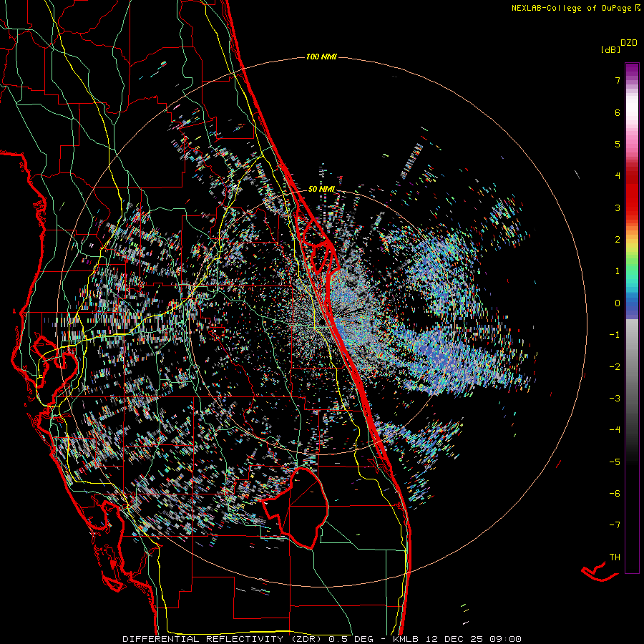Screen dimensions: 644x644
Task: Click the 1 value on color scale
Action: click(618, 271)
